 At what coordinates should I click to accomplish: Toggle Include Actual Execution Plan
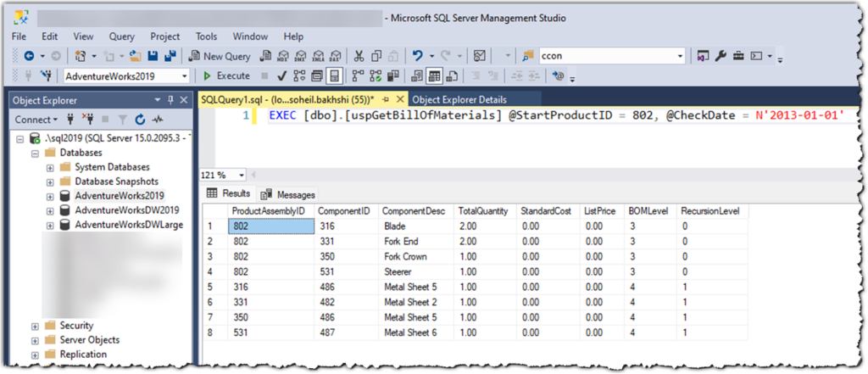(x=359, y=75)
